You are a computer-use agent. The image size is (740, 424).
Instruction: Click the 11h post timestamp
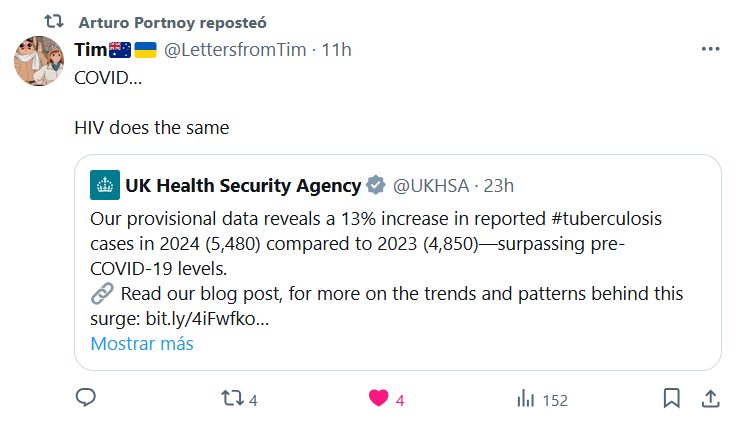click(x=336, y=49)
